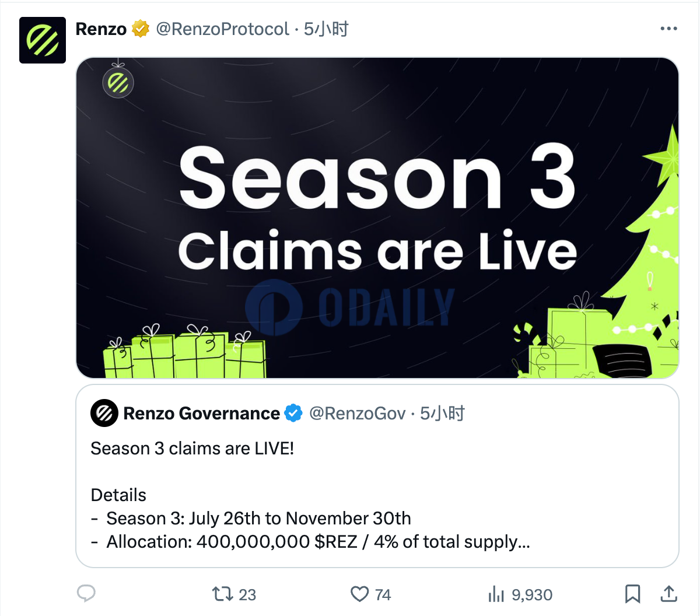700x616 pixels.
Task: Open the Renzo display name link
Action: [x=101, y=29]
